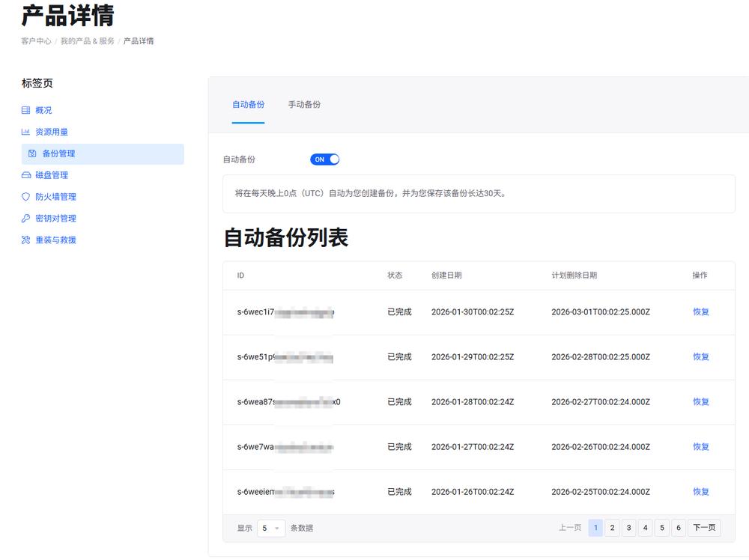
Task: Click the 资源用量 chart icon
Action: [x=26, y=132]
